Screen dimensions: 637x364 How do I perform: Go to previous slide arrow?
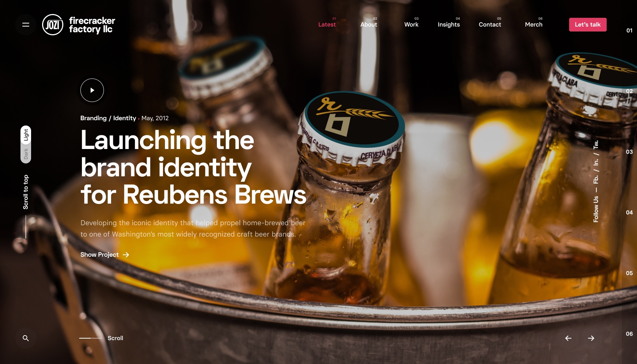pyautogui.click(x=568, y=338)
